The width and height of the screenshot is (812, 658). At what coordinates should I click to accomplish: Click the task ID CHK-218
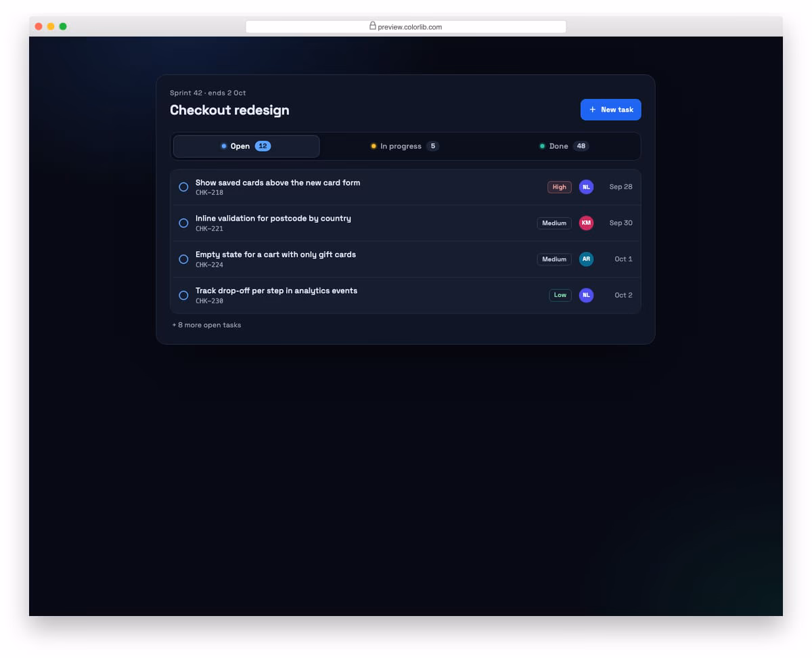click(x=209, y=193)
